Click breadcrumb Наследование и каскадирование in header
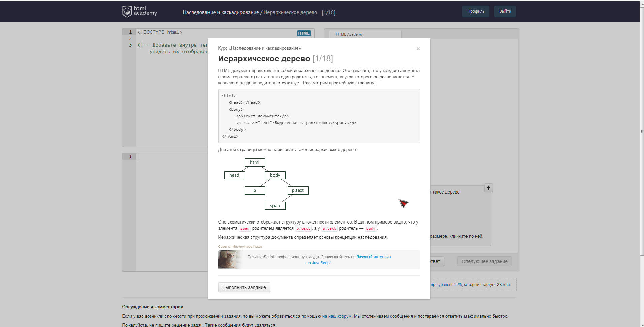The height and width of the screenshot is (327, 644). pos(221,12)
